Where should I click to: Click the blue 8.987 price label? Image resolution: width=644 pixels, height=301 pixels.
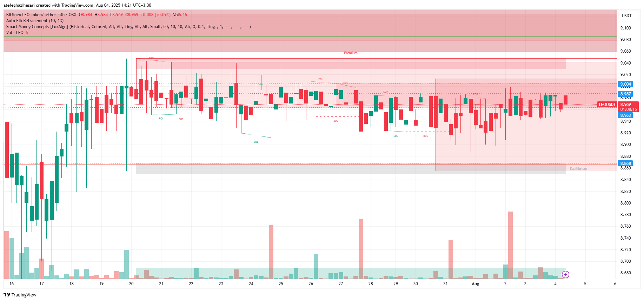(x=625, y=94)
